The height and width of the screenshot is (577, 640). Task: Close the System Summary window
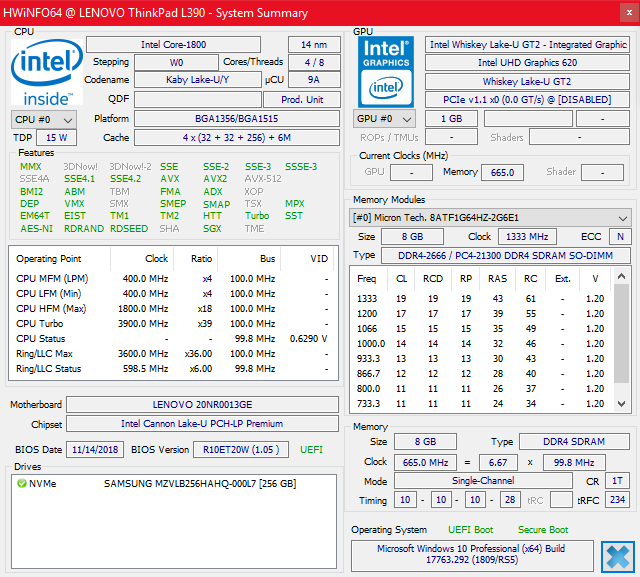pos(629,13)
